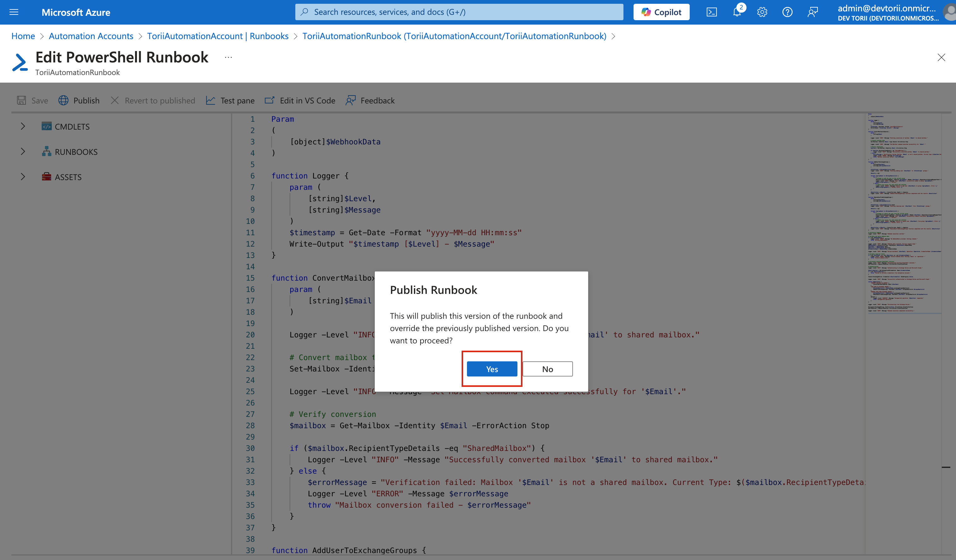Click Revert to published
This screenshot has width=956, height=560.
[153, 101]
